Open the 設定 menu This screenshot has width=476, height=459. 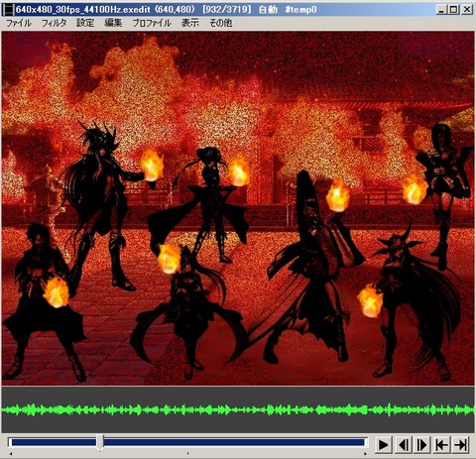pyautogui.click(x=85, y=23)
